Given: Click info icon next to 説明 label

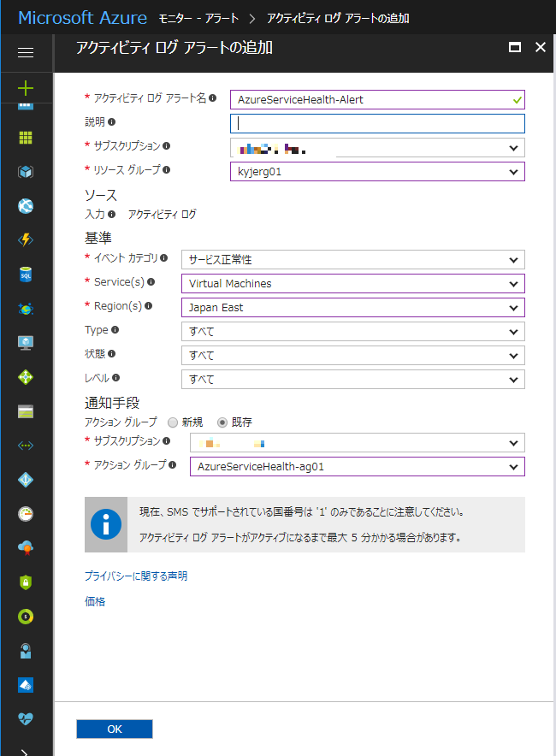Looking at the screenshot, I should [112, 122].
